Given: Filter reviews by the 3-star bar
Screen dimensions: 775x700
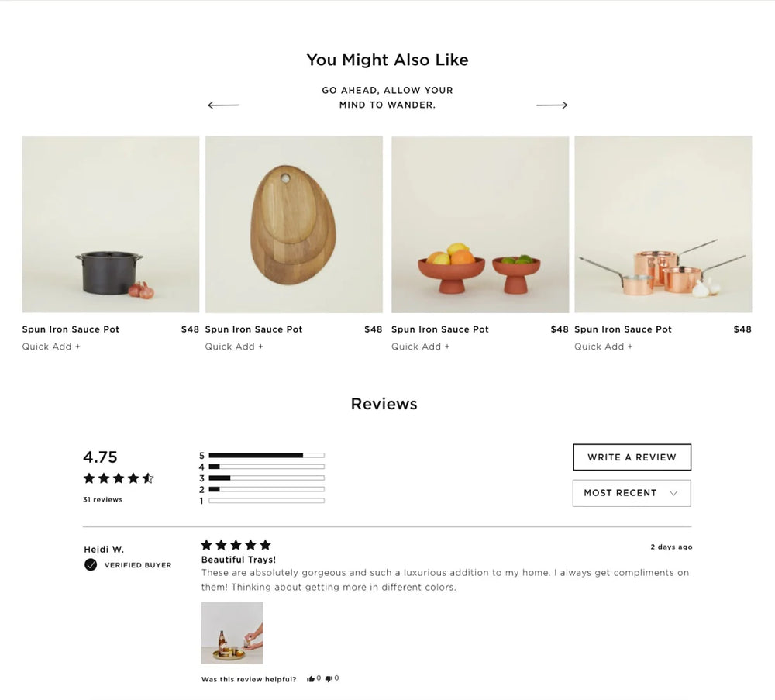Looking at the screenshot, I should pos(266,478).
